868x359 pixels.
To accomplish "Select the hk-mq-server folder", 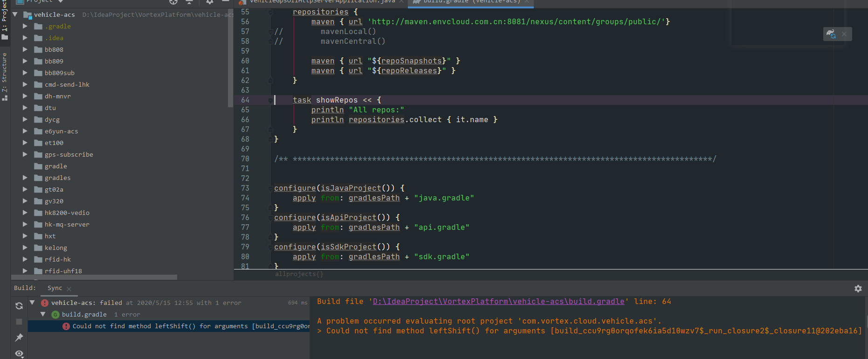I will point(67,224).
